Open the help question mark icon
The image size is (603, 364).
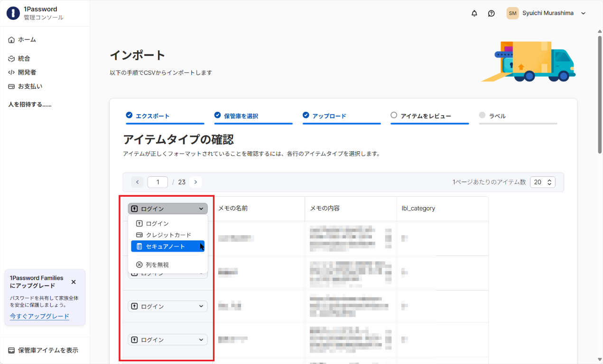(491, 13)
